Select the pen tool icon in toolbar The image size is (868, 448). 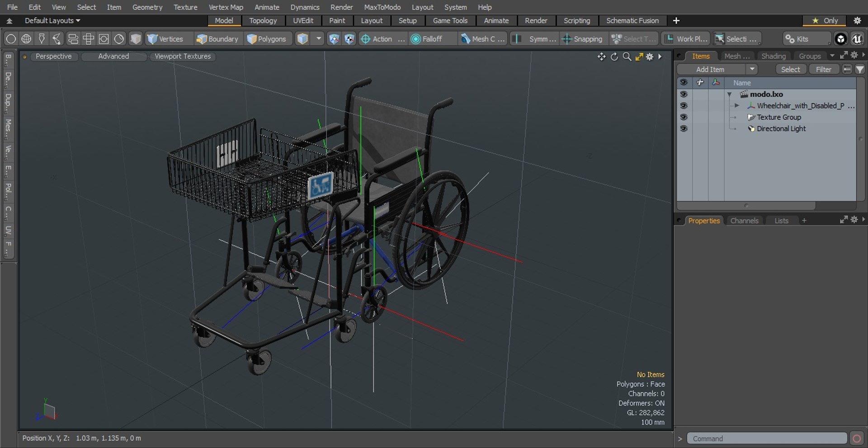pyautogui.click(x=42, y=39)
